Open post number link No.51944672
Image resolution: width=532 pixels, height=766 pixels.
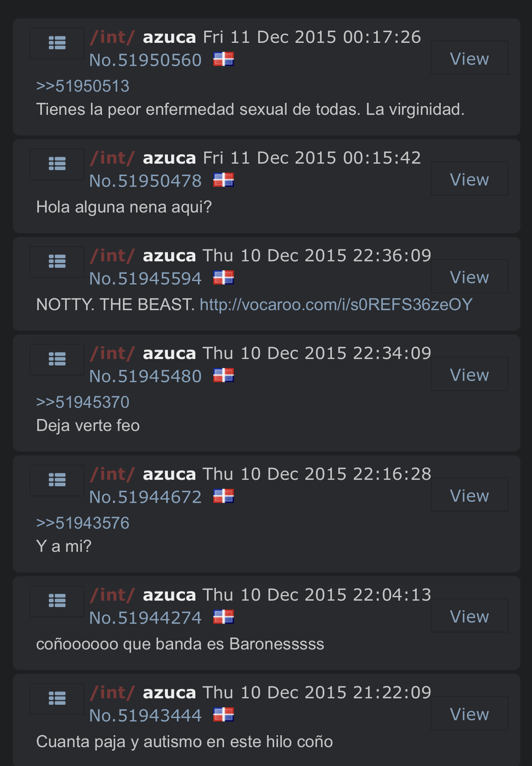[x=145, y=497]
